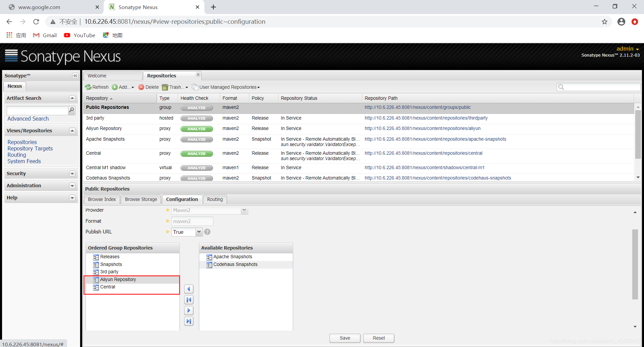The image size is (644, 347).
Task: Click the move all left arrow button
Action: [189, 300]
